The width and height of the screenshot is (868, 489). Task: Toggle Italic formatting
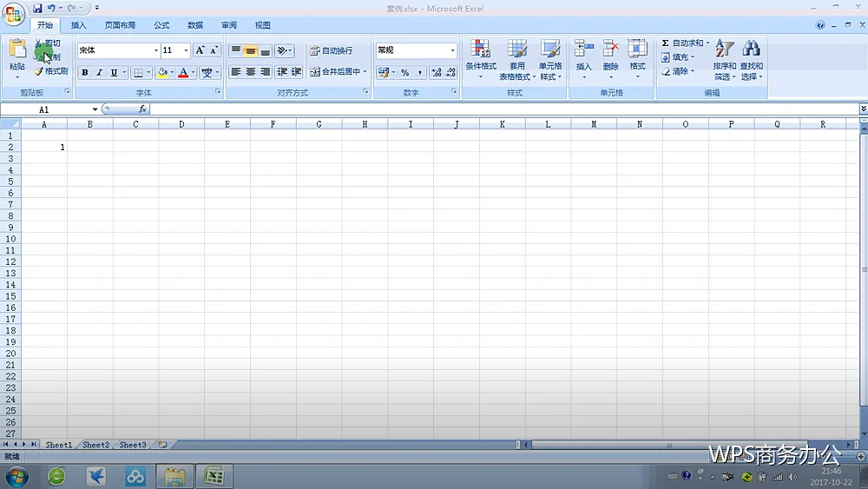[99, 73]
